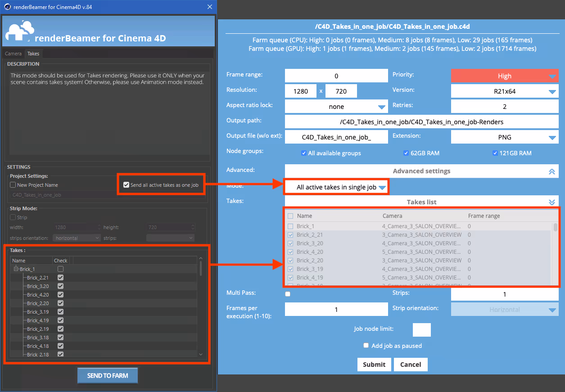This screenshot has width=565, height=392.
Task: Click the Check column header in the Takes tree
Action: pyautogui.click(x=61, y=261)
